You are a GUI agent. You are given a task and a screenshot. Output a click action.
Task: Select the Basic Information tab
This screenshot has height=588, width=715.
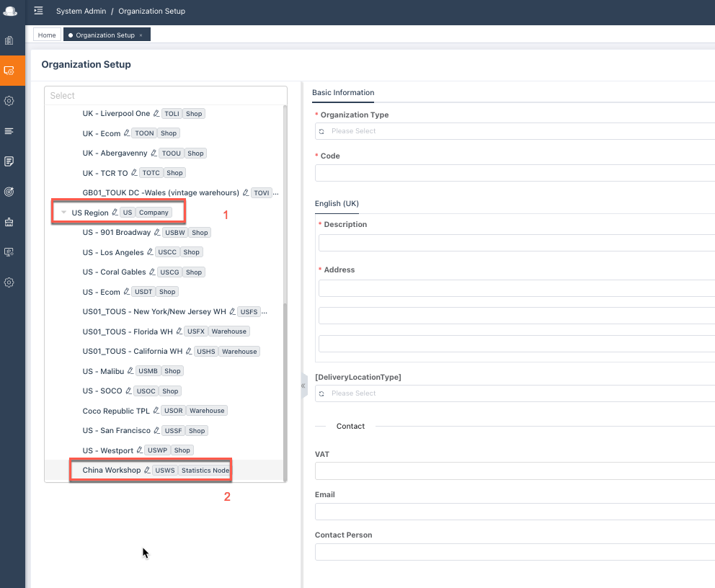coord(343,93)
